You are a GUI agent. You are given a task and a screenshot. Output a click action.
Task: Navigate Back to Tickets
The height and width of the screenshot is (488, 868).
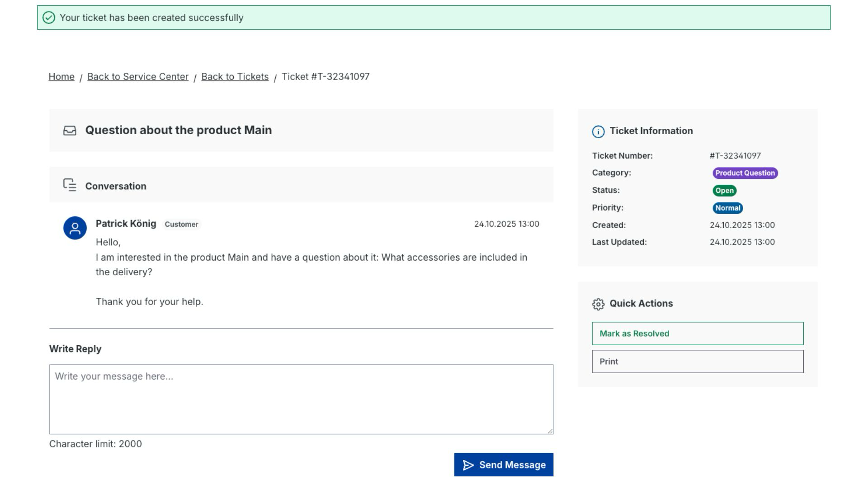(x=235, y=77)
